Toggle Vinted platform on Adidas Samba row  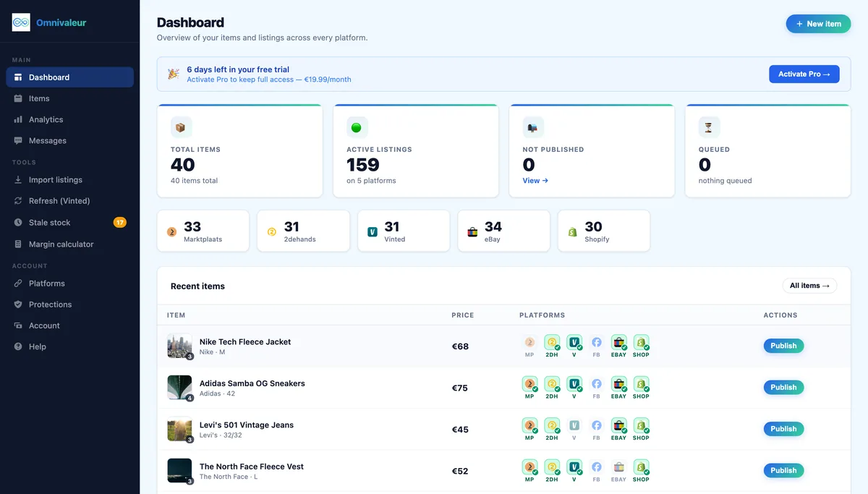click(574, 388)
